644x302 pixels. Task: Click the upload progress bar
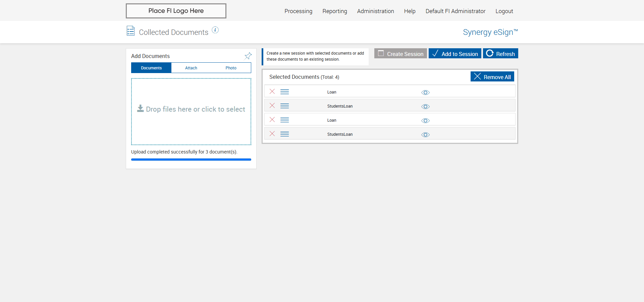click(x=191, y=160)
